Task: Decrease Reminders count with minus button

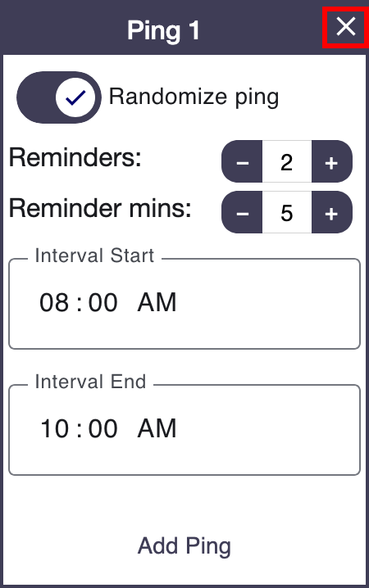Action: (242, 161)
